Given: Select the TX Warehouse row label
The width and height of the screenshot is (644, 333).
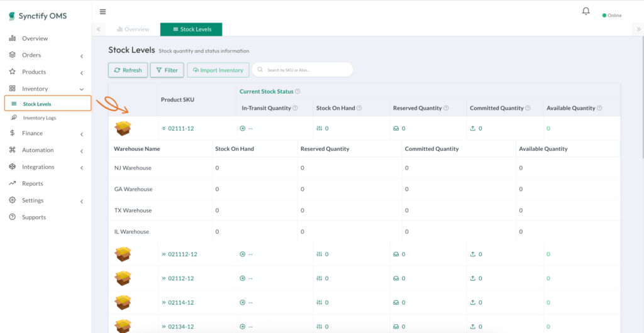Looking at the screenshot, I should point(133,210).
